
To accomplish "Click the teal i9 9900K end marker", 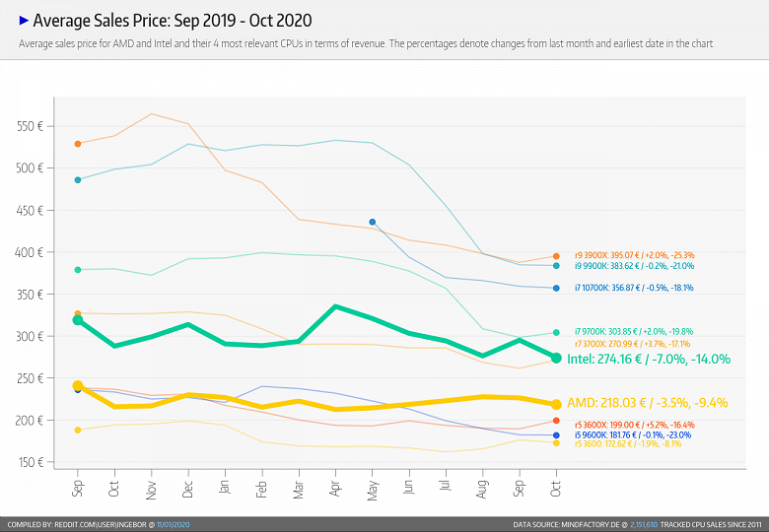I will pyautogui.click(x=556, y=266).
